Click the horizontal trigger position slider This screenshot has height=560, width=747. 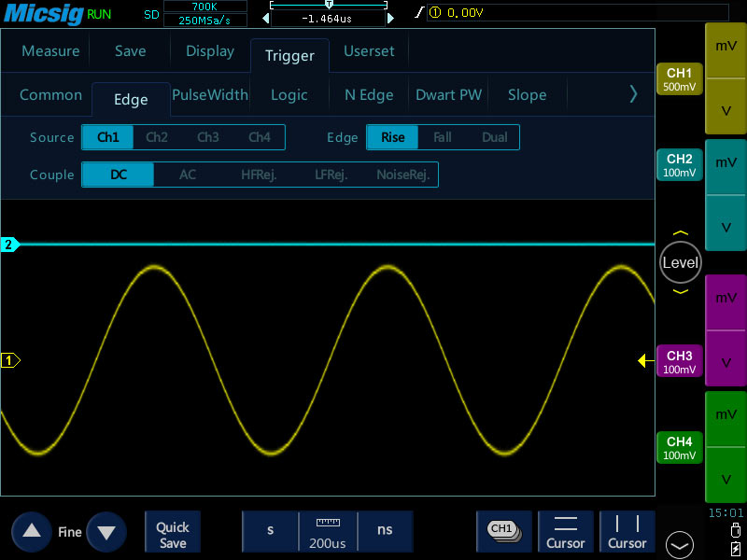click(328, 5)
